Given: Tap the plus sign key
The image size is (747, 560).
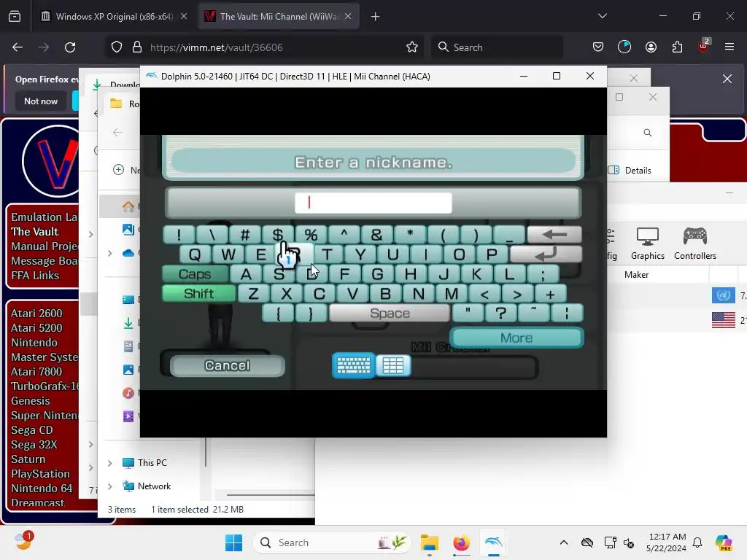Looking at the screenshot, I should (x=550, y=294).
